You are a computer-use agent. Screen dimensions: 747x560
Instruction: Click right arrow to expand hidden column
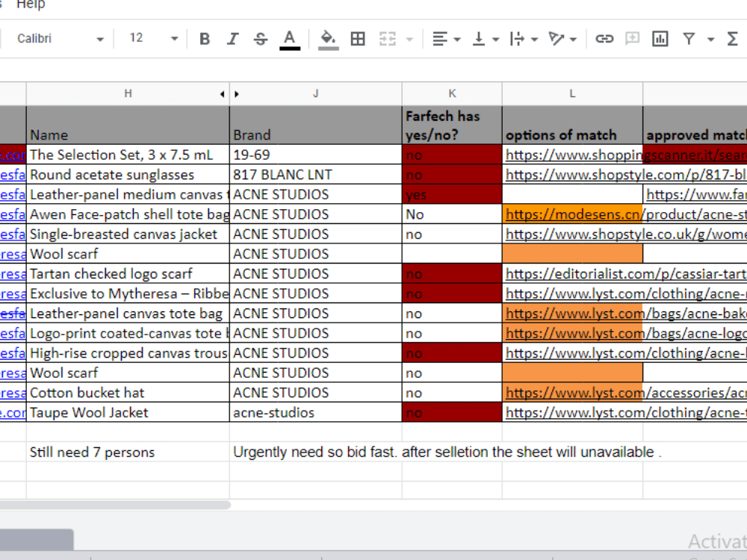237,94
